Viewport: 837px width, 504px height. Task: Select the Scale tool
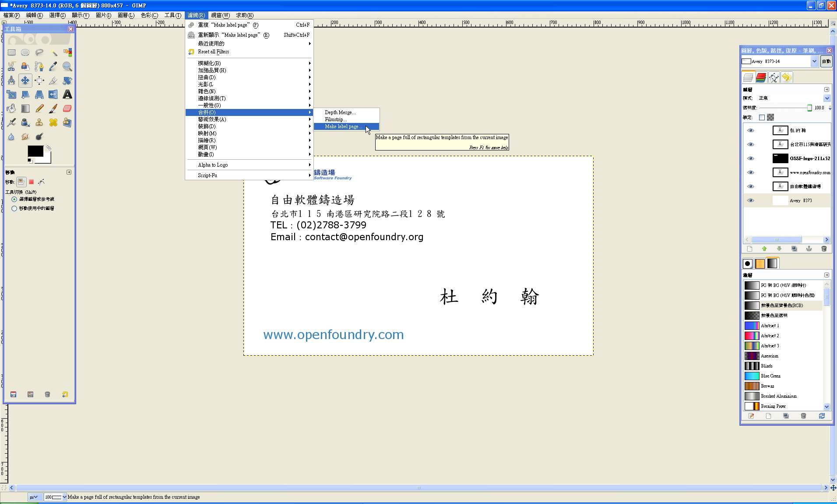(11, 94)
